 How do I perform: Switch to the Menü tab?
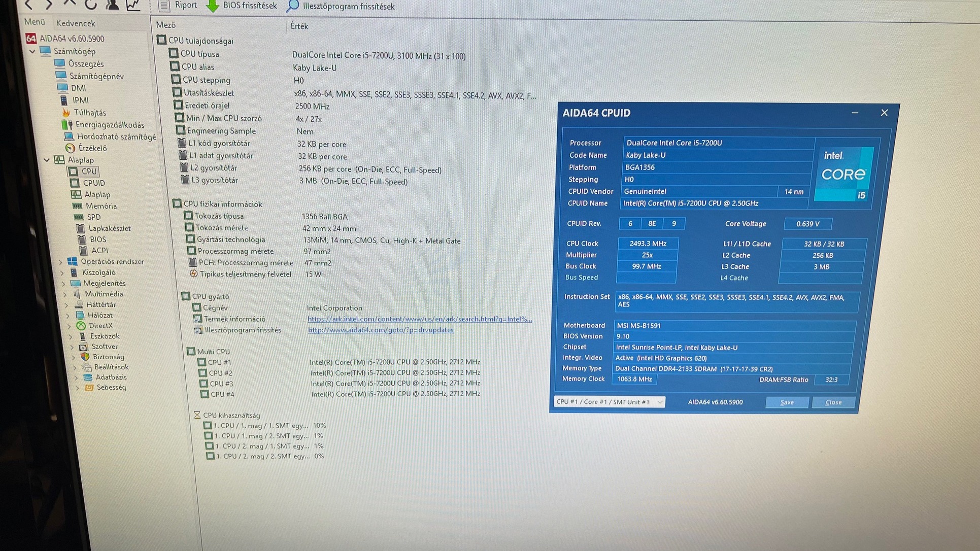tap(35, 22)
